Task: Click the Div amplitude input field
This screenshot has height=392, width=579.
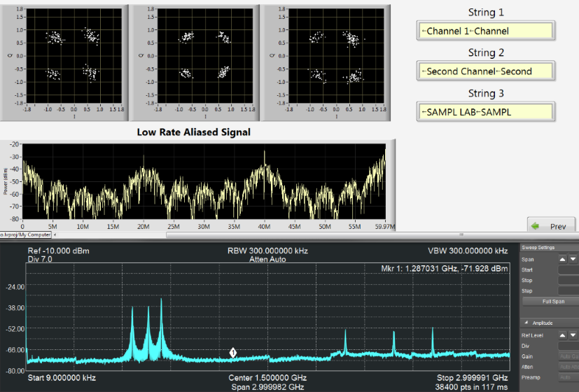Action: tap(568, 346)
